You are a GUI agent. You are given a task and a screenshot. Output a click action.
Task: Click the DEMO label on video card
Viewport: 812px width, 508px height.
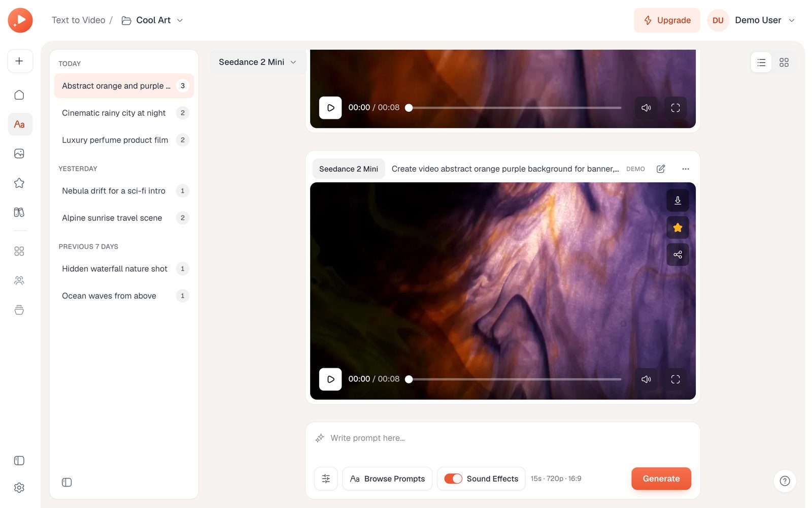tap(635, 169)
